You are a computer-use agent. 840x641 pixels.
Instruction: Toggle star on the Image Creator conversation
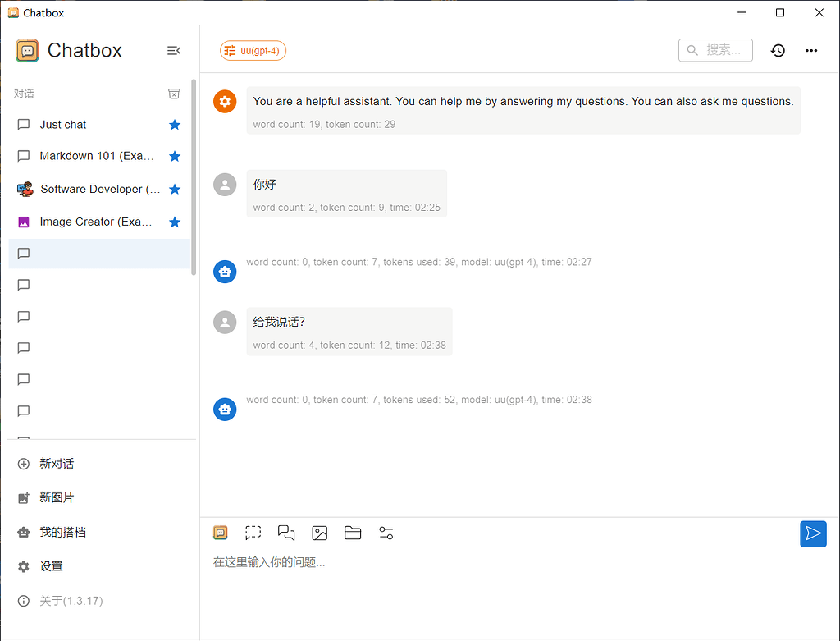point(175,222)
